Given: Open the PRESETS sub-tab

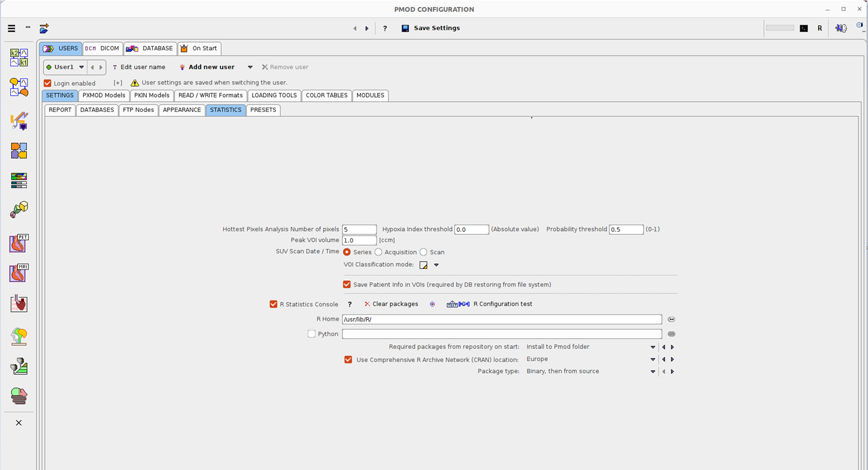Looking at the screenshot, I should (x=263, y=110).
